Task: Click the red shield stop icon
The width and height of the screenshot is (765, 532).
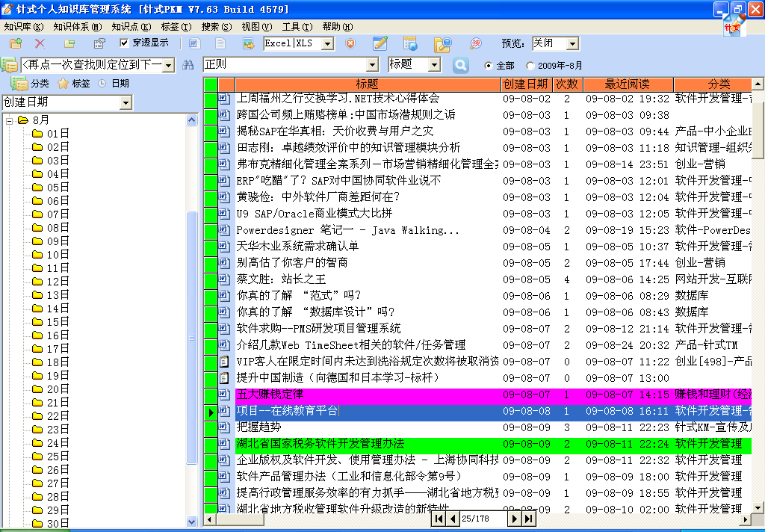Action: tap(350, 43)
